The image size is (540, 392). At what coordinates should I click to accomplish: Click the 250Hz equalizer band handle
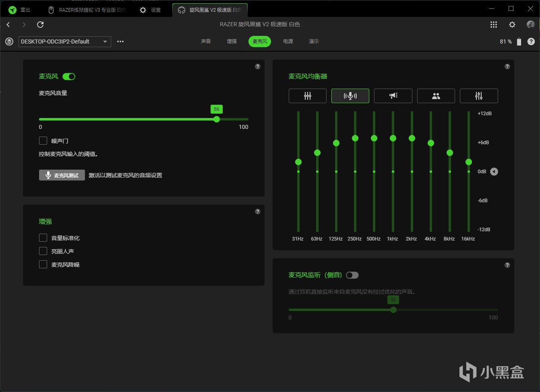pos(355,138)
